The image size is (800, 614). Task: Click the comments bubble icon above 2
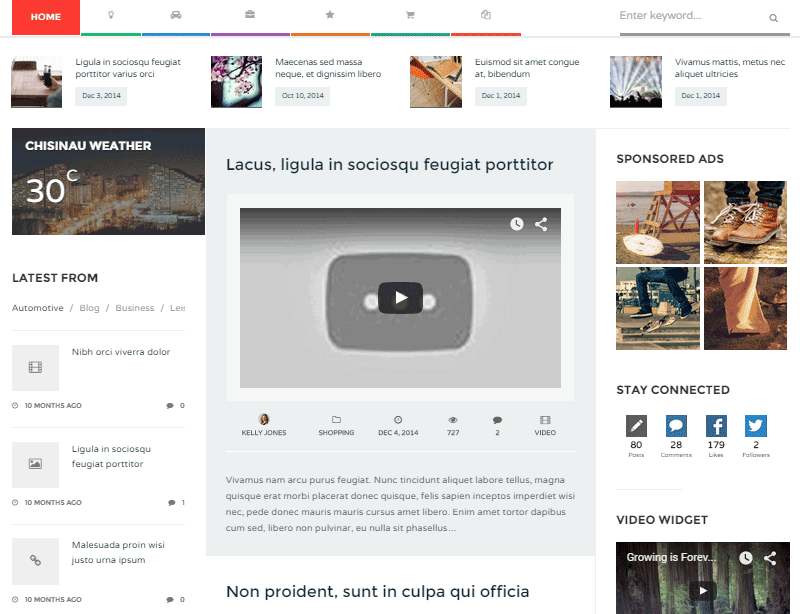(497, 420)
